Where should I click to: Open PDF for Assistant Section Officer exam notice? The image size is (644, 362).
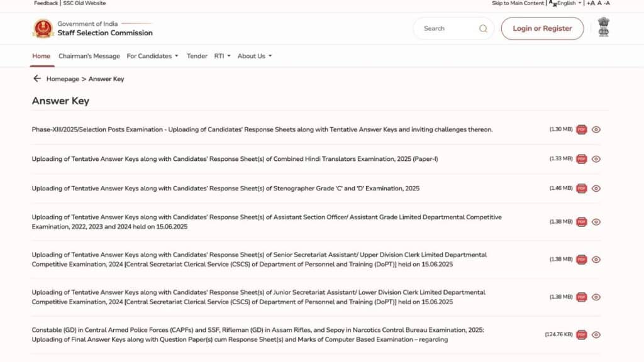582,222
